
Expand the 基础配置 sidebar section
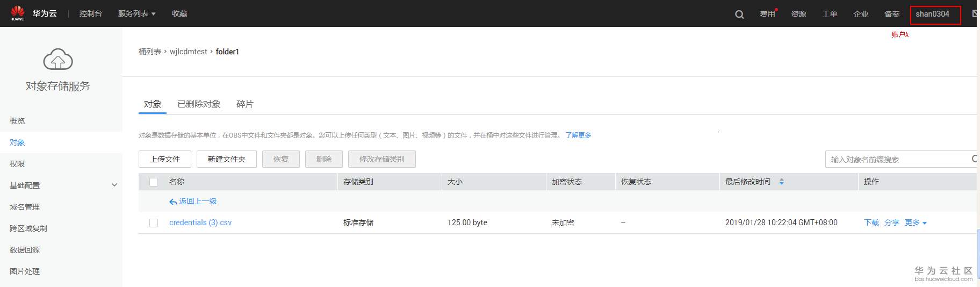tap(114, 185)
